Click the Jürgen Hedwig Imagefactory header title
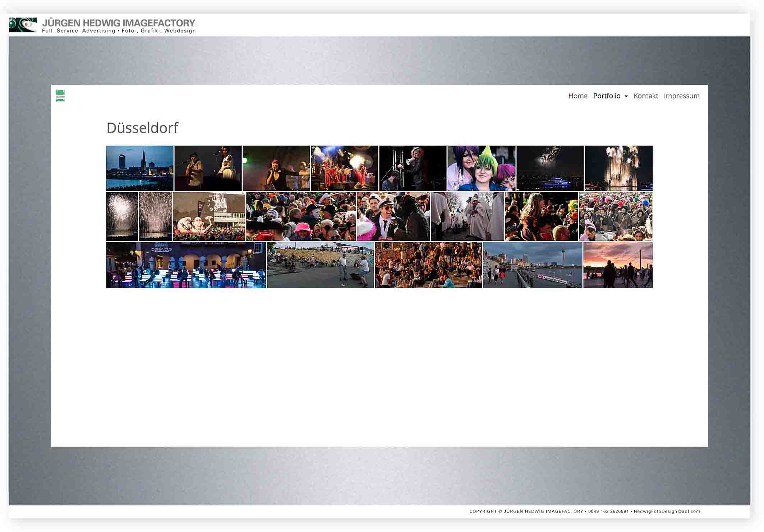Viewport: 764px width, 532px height. [119, 23]
